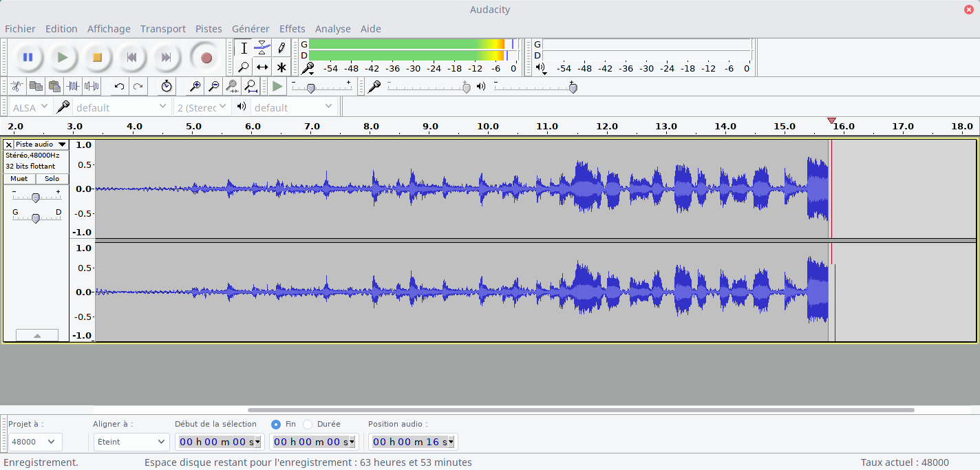
Task: Open the Générer menu
Action: (x=251, y=29)
